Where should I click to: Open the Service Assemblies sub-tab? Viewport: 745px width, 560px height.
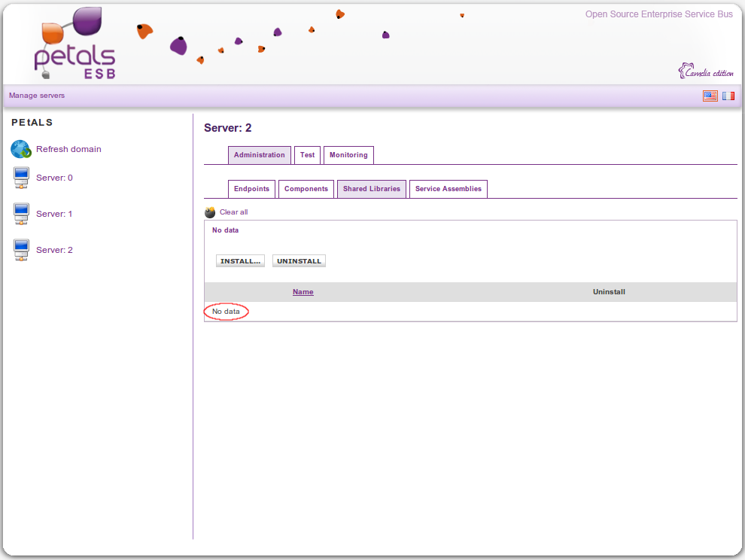point(448,189)
